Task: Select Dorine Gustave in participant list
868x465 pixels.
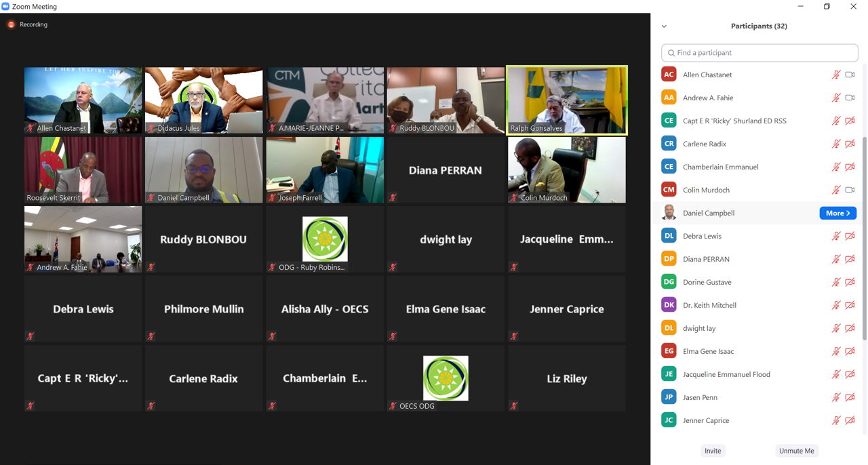Action: point(758,282)
